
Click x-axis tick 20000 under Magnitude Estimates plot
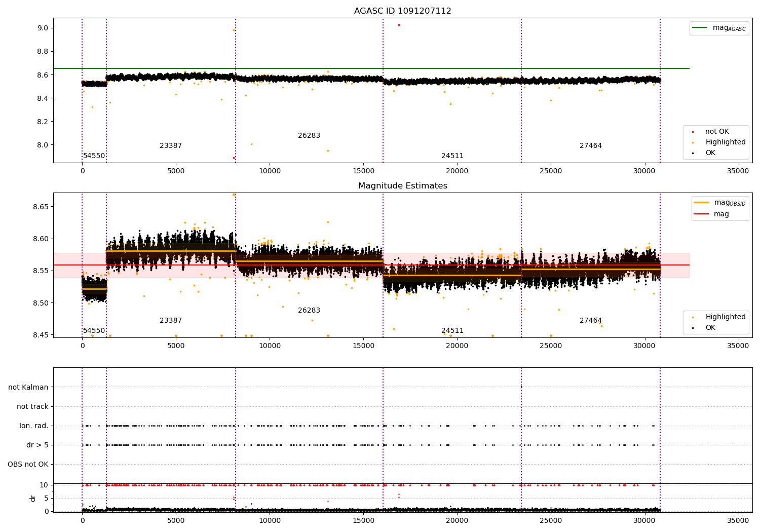click(457, 346)
